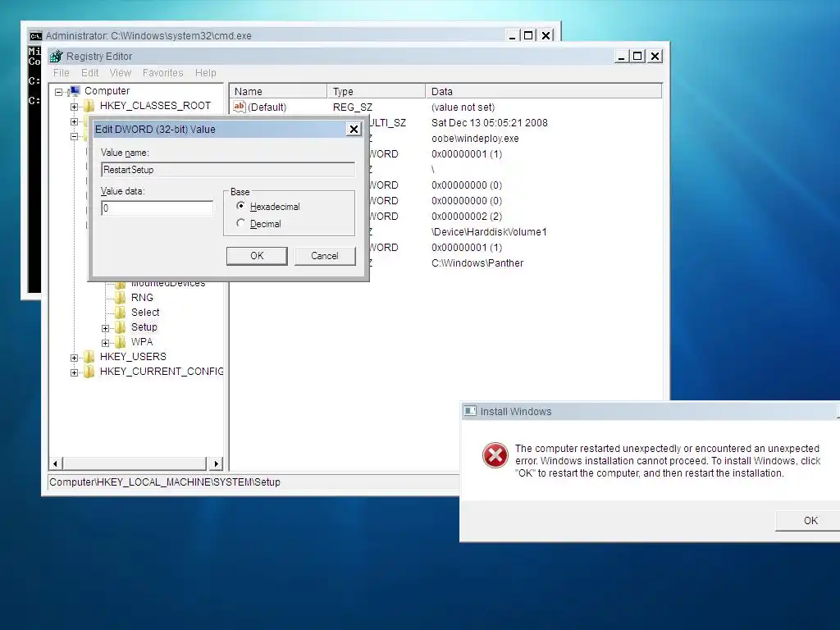
Task: Click the Setup key label
Action: [144, 326]
